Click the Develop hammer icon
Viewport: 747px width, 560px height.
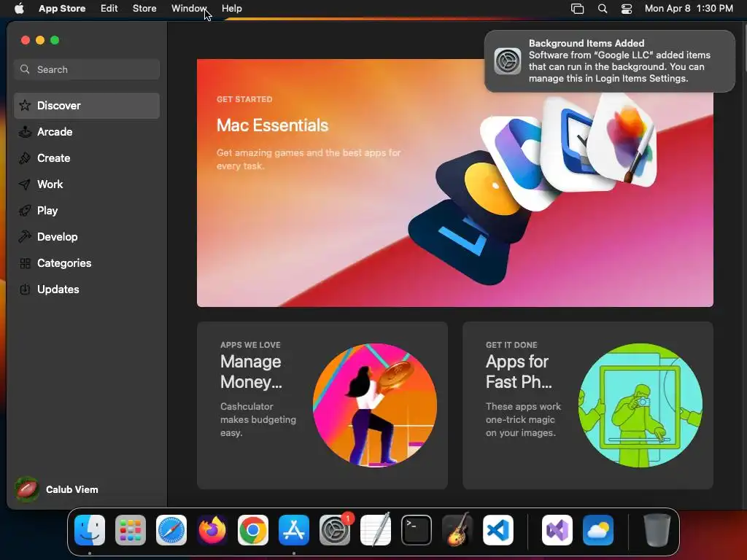(x=25, y=236)
